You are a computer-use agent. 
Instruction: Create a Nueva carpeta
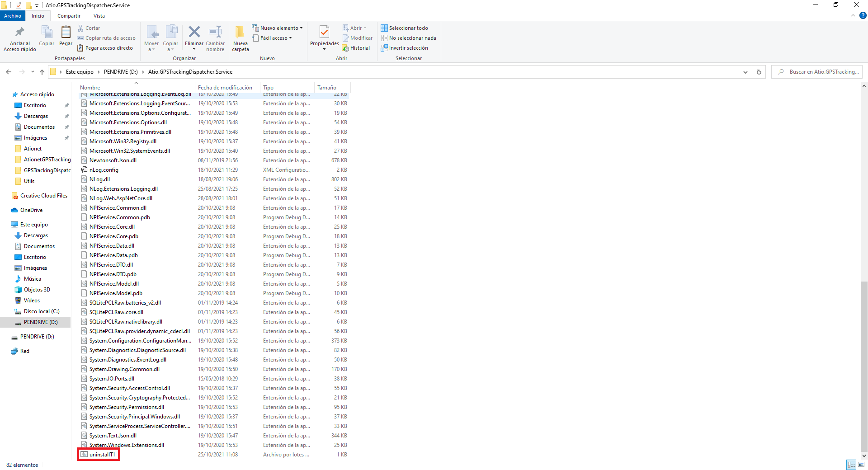(x=240, y=38)
